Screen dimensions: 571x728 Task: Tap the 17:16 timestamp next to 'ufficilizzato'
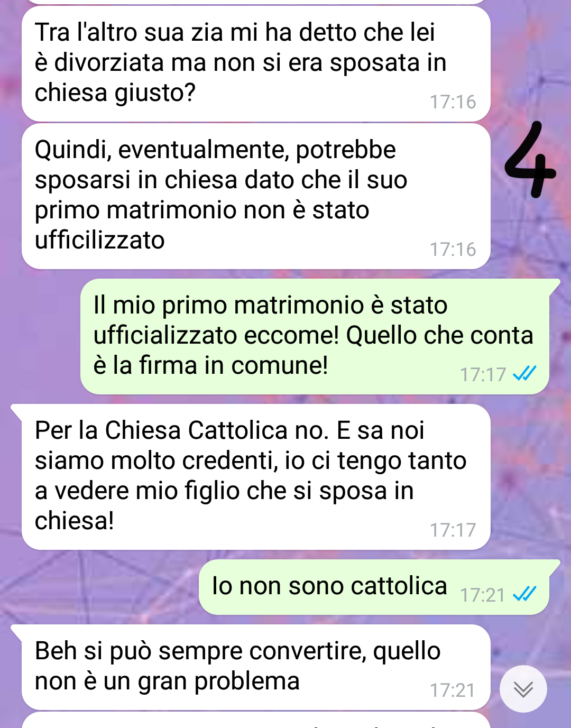453,249
